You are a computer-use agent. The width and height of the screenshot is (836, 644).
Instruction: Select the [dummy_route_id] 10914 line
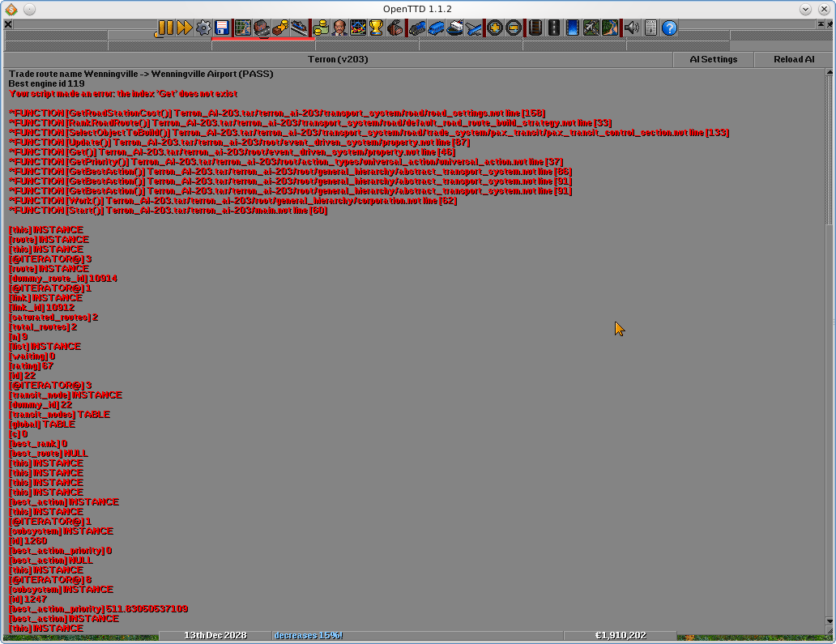(63, 279)
